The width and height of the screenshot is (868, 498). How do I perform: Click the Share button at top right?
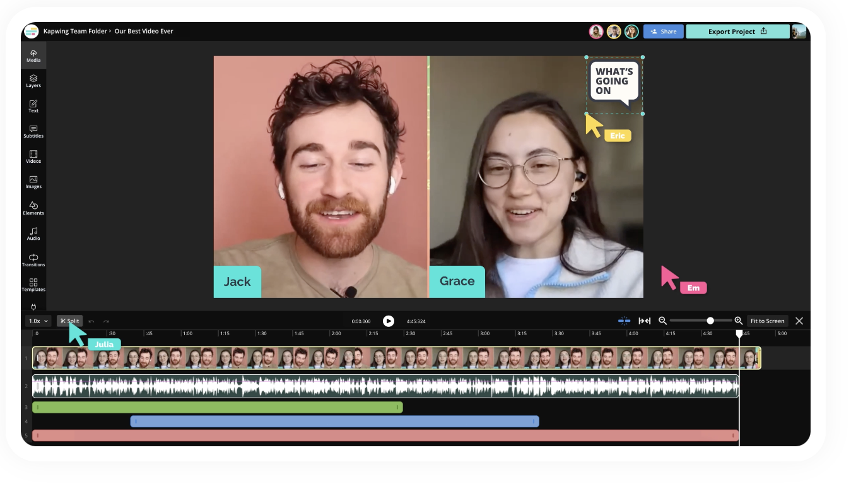click(663, 31)
